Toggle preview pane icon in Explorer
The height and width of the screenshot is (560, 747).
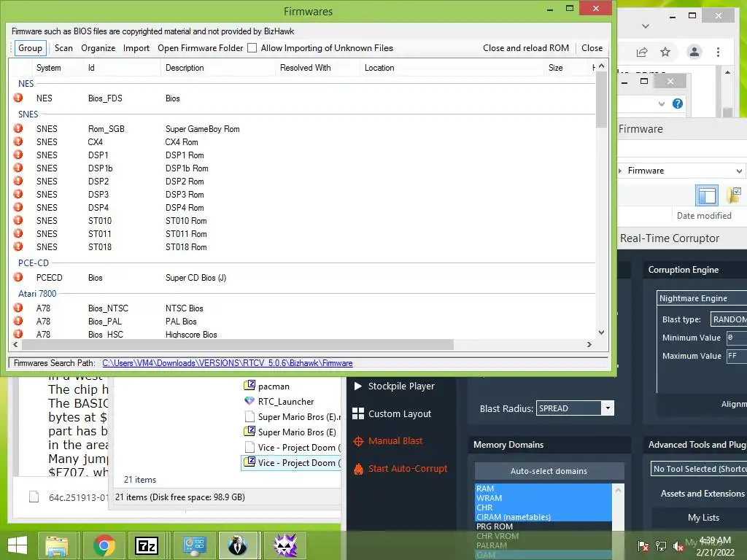tap(706, 195)
